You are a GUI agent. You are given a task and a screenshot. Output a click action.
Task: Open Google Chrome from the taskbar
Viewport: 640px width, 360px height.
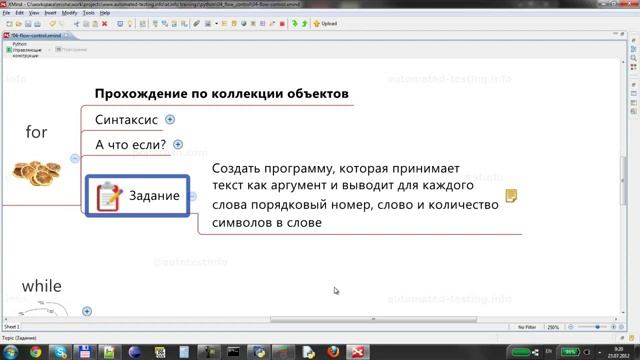[x=36, y=352]
